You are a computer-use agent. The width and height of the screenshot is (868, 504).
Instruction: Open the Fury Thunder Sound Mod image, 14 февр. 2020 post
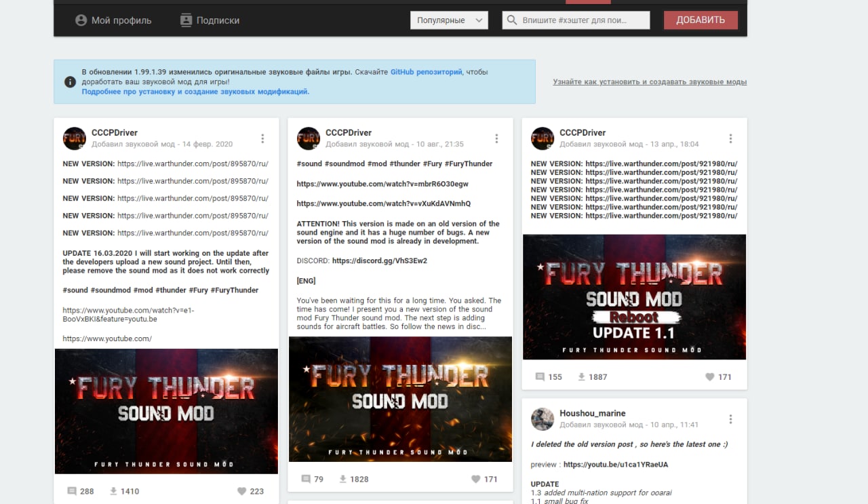[166, 411]
